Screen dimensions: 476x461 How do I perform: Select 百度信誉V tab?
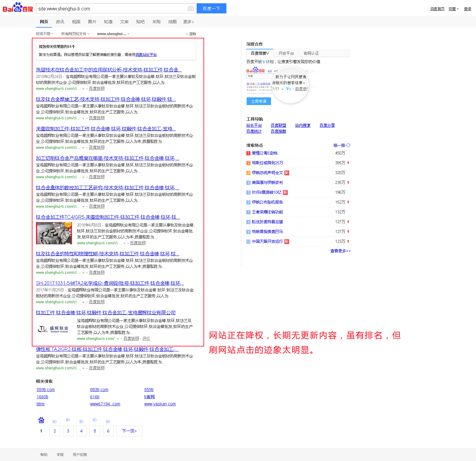point(260,53)
